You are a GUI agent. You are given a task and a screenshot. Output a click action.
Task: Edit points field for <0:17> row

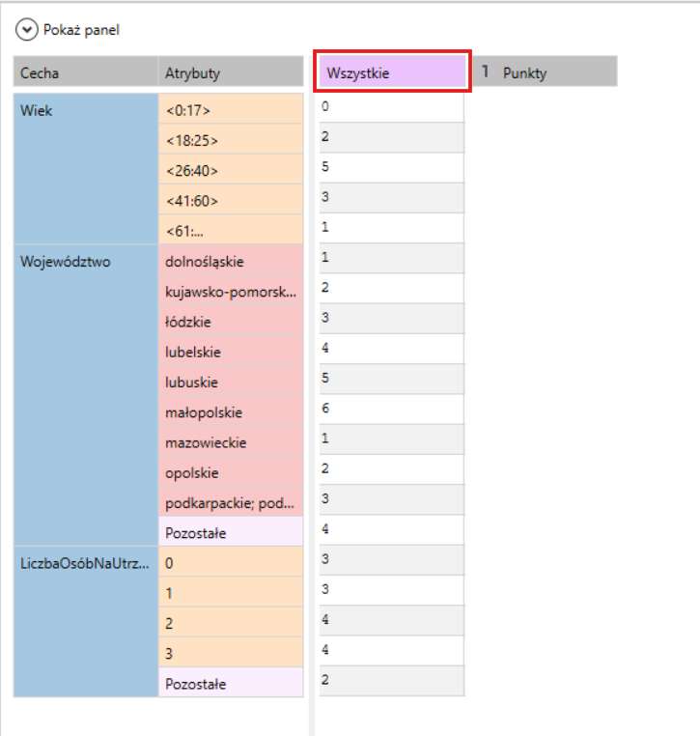392,107
